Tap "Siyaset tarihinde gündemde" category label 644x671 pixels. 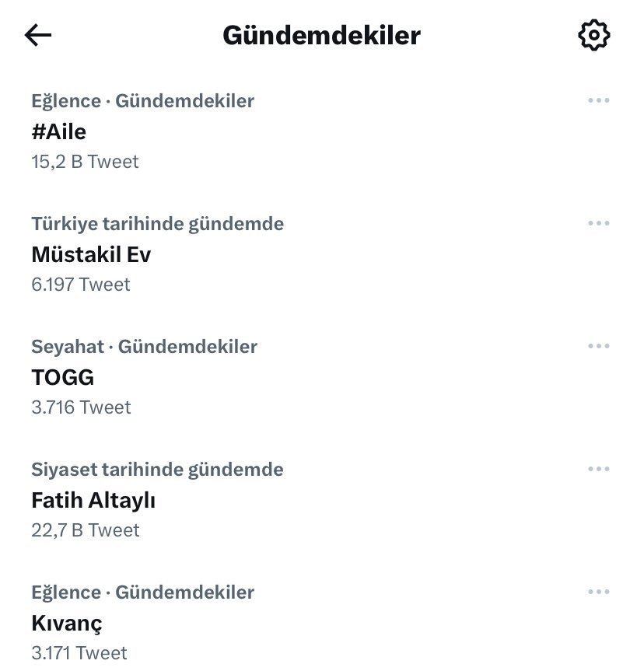click(x=157, y=470)
